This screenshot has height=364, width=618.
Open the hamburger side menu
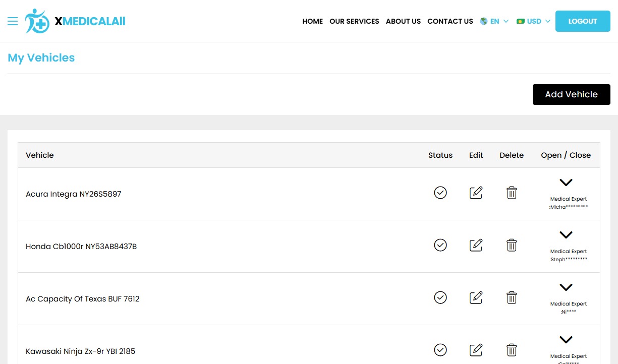tap(13, 21)
